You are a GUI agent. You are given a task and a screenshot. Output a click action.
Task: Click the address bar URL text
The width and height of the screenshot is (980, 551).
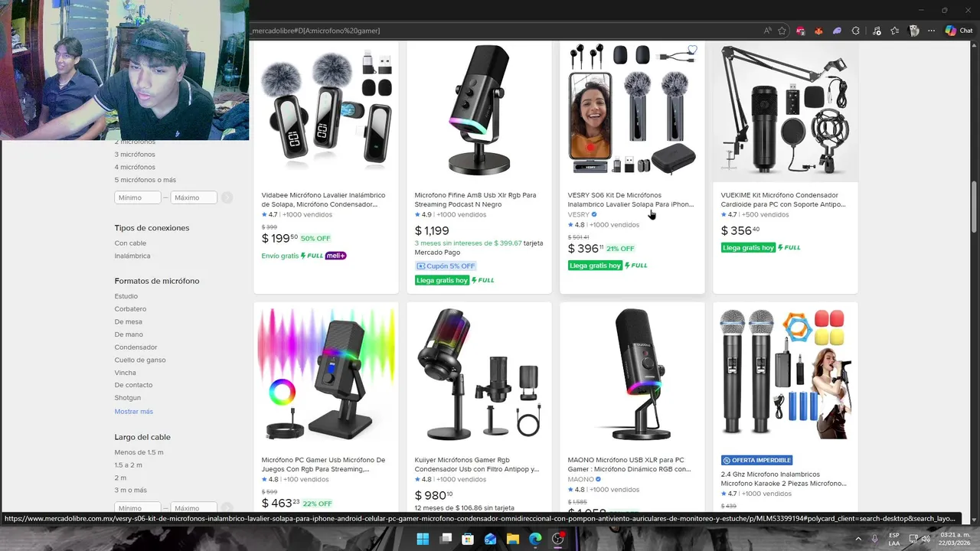pyautogui.click(x=315, y=31)
